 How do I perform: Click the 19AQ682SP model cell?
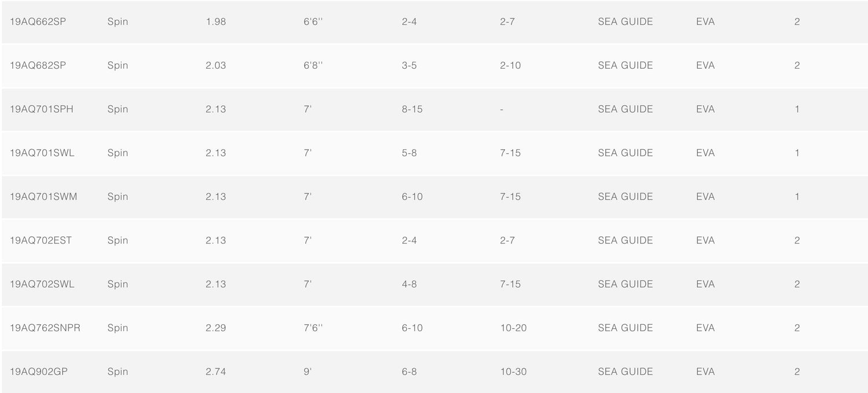pyautogui.click(x=38, y=66)
